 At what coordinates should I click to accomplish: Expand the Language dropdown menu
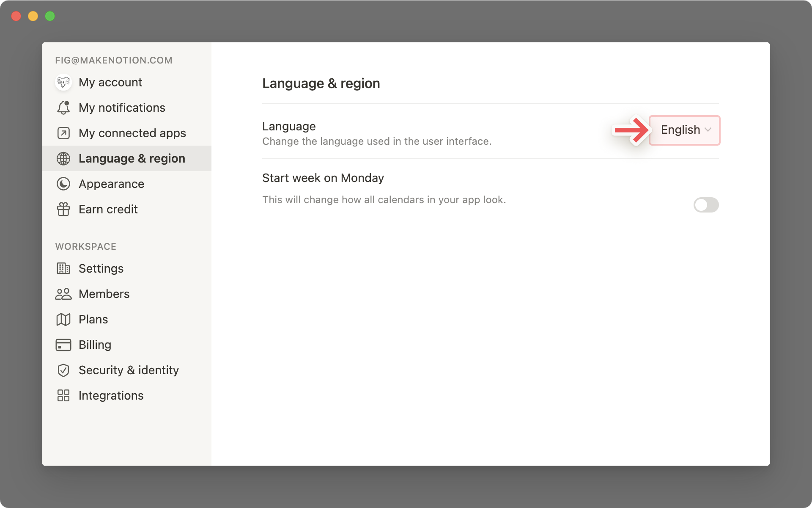686,130
